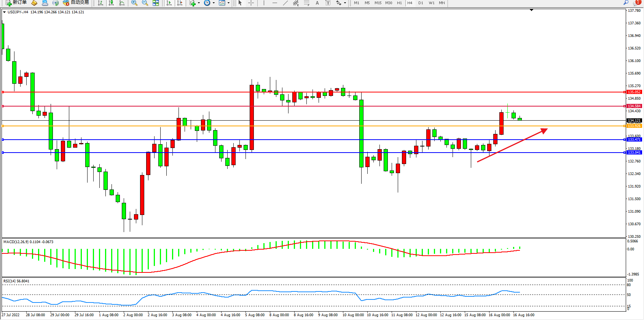The width and height of the screenshot is (644, 320).
Task: Toggle chart auto scroll
Action: tap(169, 3)
